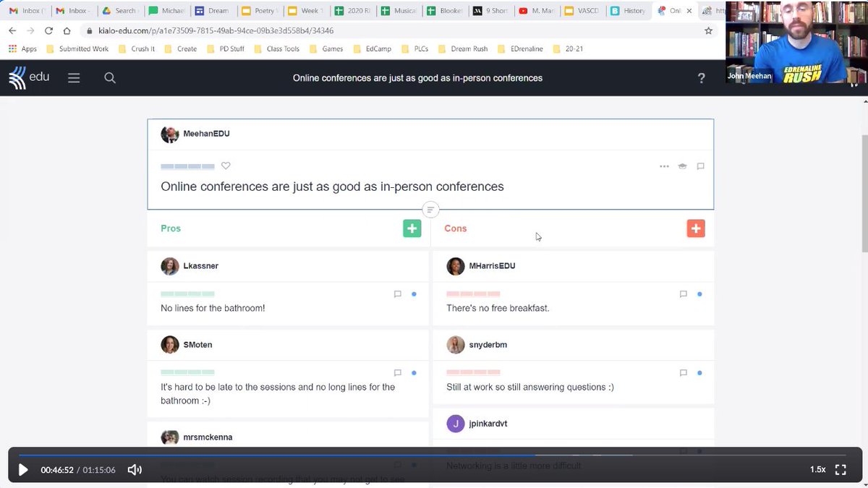Bookmark page with star icon
The width and height of the screenshot is (868, 488).
pyautogui.click(x=708, y=31)
